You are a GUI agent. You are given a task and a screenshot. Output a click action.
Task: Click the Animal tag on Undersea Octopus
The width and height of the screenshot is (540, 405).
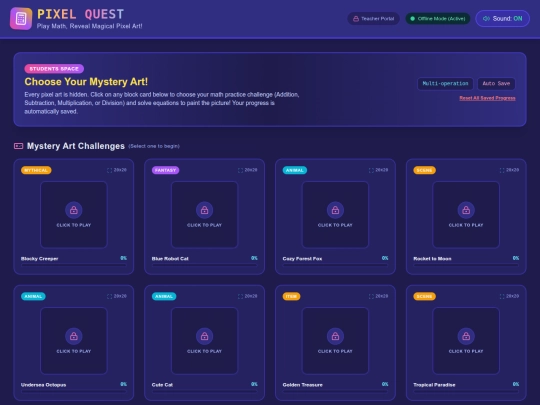pos(33,296)
